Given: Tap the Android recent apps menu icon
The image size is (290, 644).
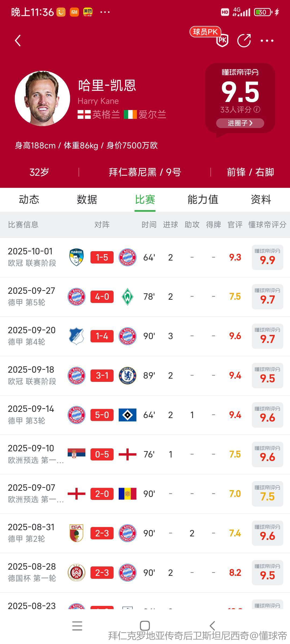Looking at the screenshot, I should coord(77,626).
